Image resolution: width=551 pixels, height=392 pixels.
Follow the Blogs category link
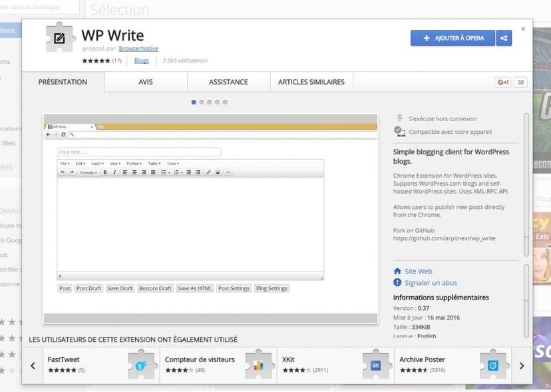[x=142, y=60]
